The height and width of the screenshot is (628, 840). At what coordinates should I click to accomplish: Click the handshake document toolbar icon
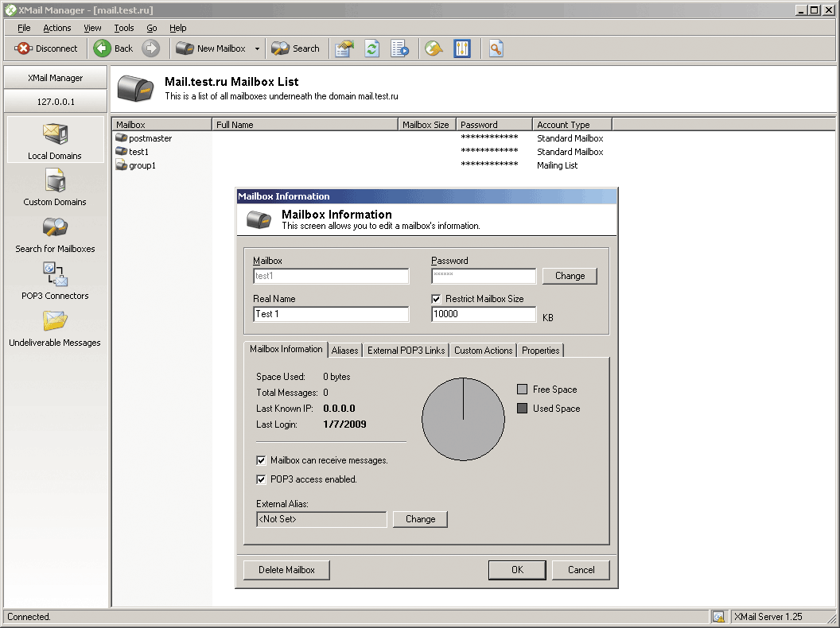344,48
